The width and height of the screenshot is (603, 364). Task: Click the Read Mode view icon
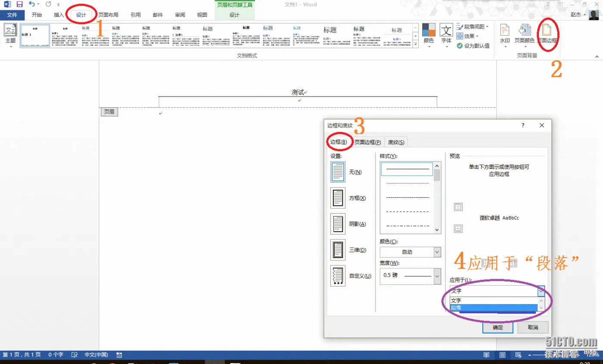(x=487, y=355)
